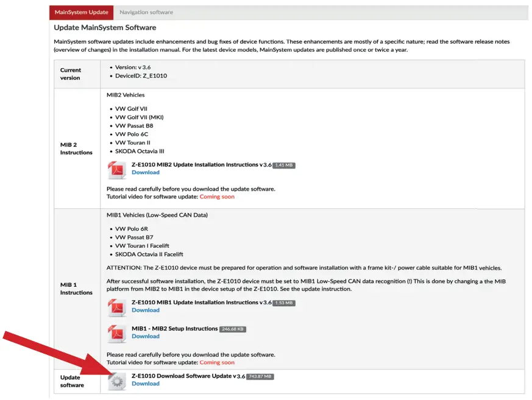The width and height of the screenshot is (532, 400).
Task: Click the 1.41 MB size badge
Action: pyautogui.click(x=284, y=165)
